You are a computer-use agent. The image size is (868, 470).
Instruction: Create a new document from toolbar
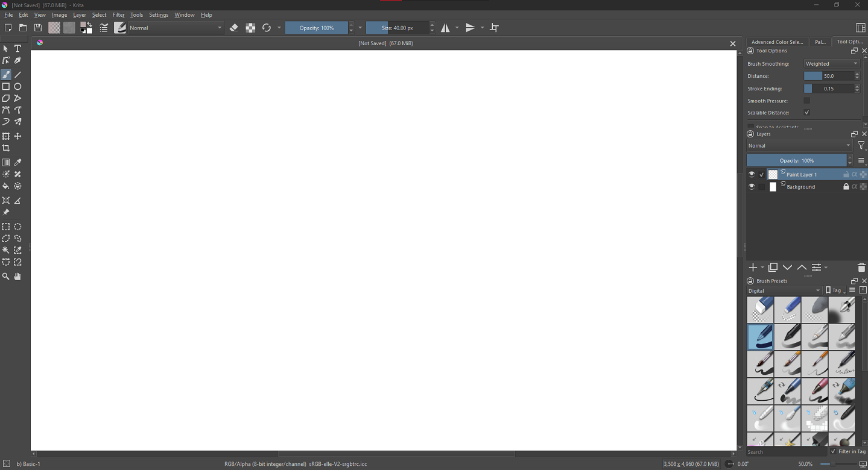coord(8,28)
